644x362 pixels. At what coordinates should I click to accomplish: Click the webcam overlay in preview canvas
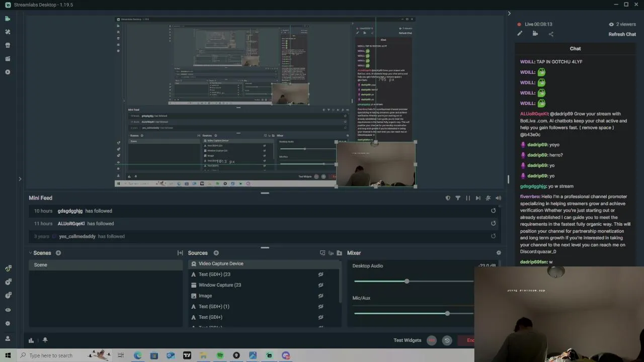pyautogui.click(x=376, y=164)
